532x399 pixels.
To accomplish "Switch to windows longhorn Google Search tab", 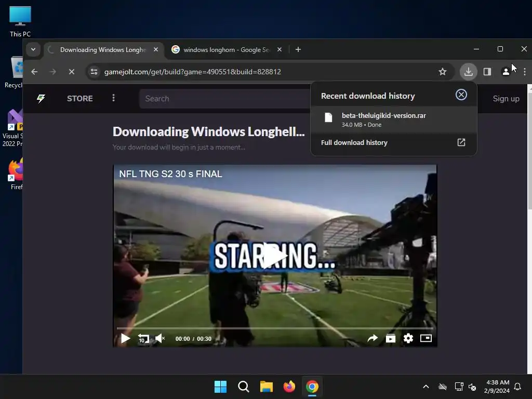I will pyautogui.click(x=227, y=50).
